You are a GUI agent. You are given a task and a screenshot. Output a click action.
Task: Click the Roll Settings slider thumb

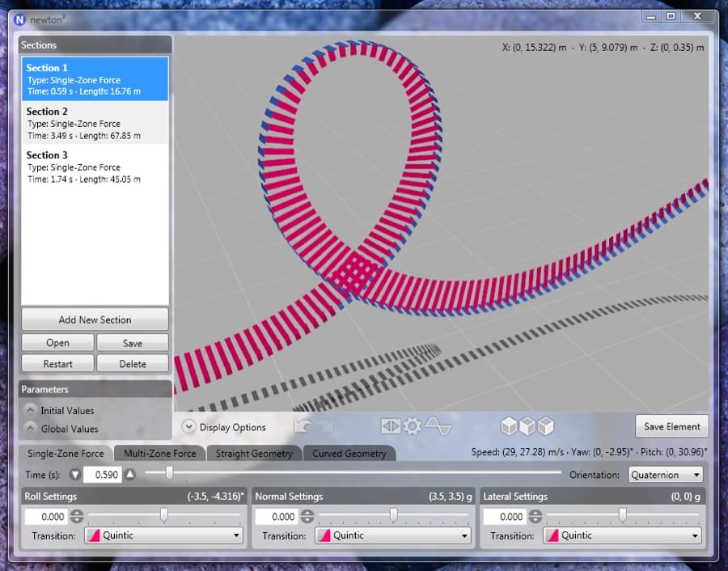[164, 514]
